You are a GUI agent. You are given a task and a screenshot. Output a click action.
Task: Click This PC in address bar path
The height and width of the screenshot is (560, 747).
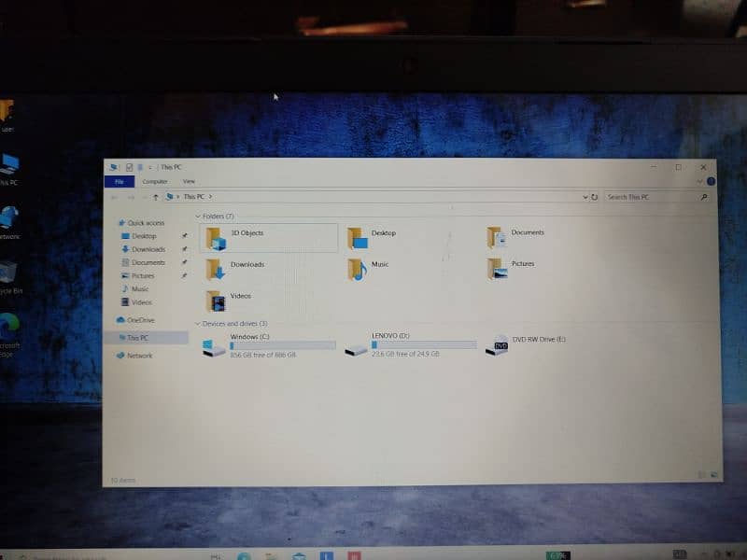tap(194, 197)
